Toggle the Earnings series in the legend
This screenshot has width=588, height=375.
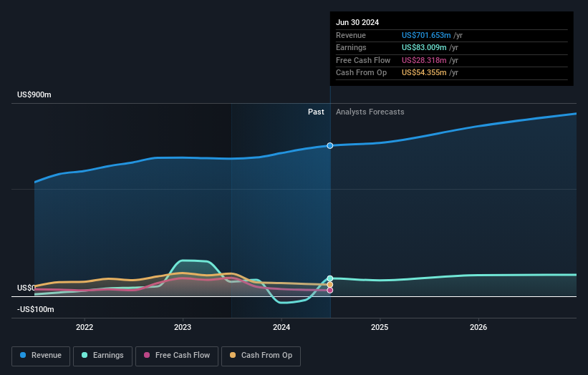tap(102, 356)
